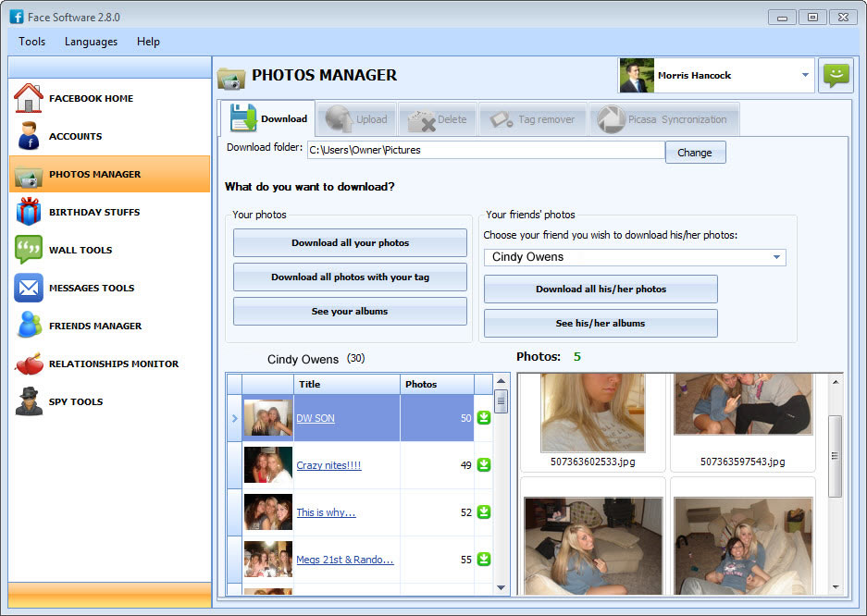
Task: Click photo count 49 cell
Action: tap(437, 465)
